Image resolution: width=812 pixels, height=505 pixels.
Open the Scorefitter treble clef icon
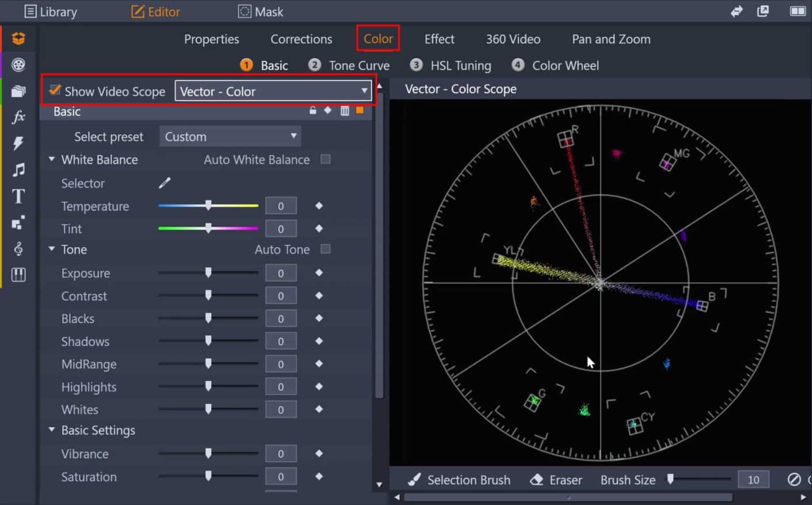[x=18, y=248]
